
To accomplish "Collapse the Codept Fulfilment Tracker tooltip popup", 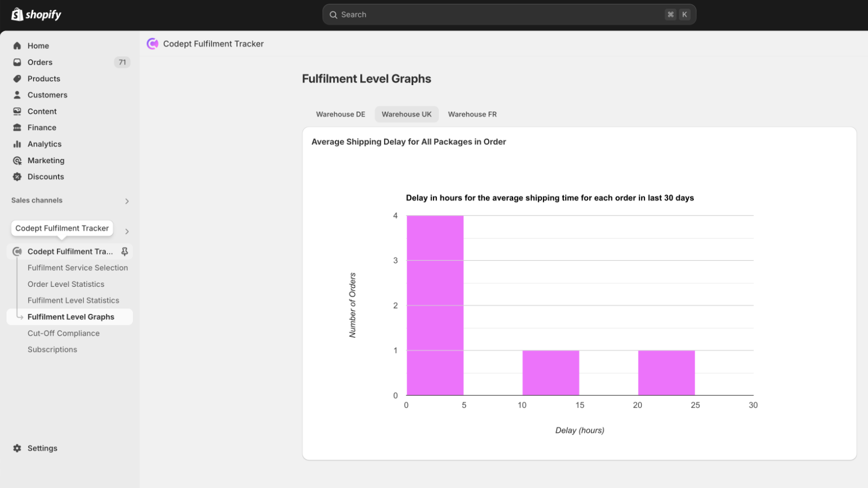I will pyautogui.click(x=61, y=228).
